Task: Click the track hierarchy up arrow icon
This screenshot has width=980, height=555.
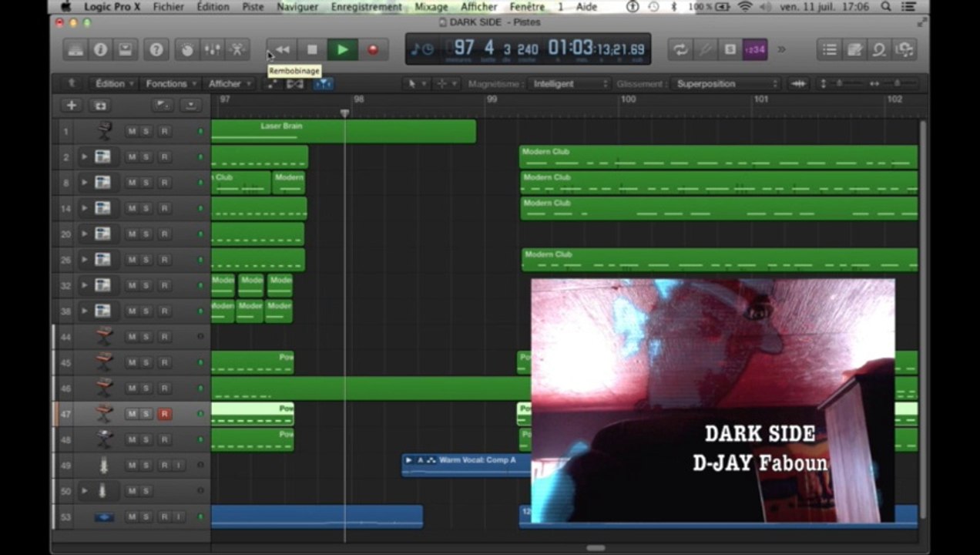Action: (x=72, y=83)
